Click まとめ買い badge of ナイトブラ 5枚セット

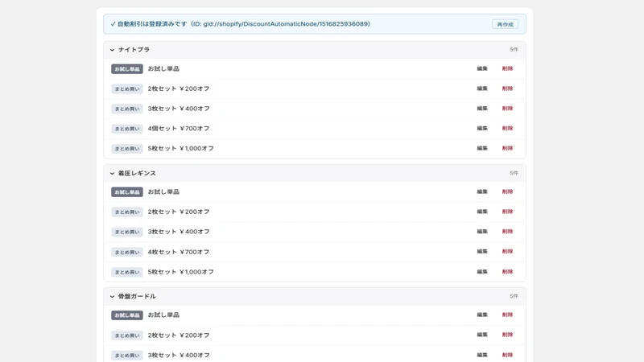coord(127,149)
